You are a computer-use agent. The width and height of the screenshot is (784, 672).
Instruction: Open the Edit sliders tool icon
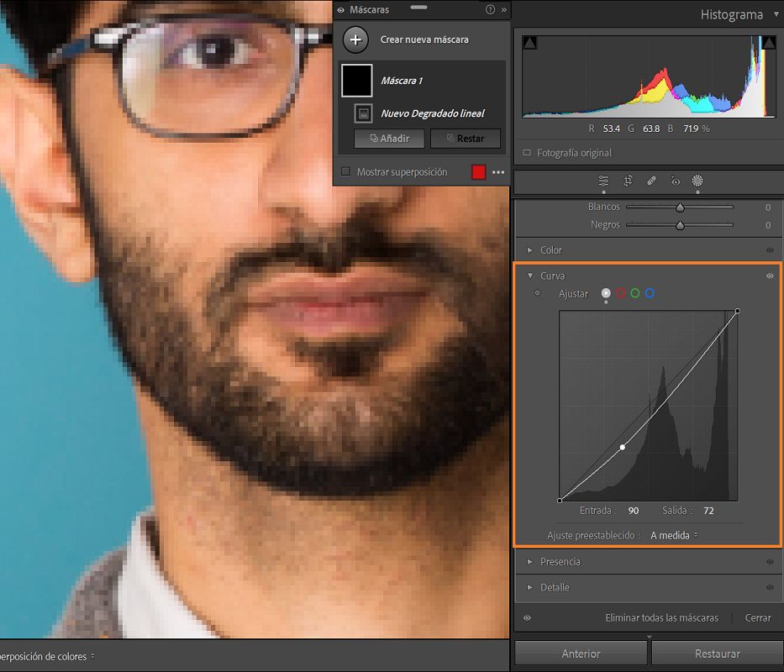(x=603, y=181)
